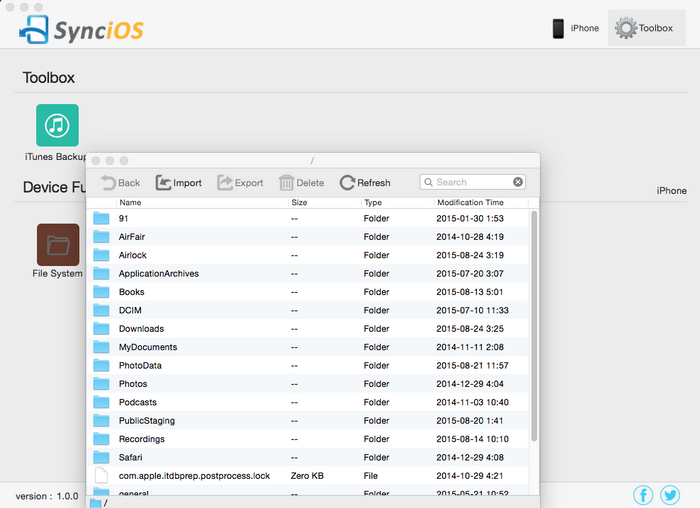Sort by the Name column header
The height and width of the screenshot is (508, 700).
pyautogui.click(x=130, y=203)
